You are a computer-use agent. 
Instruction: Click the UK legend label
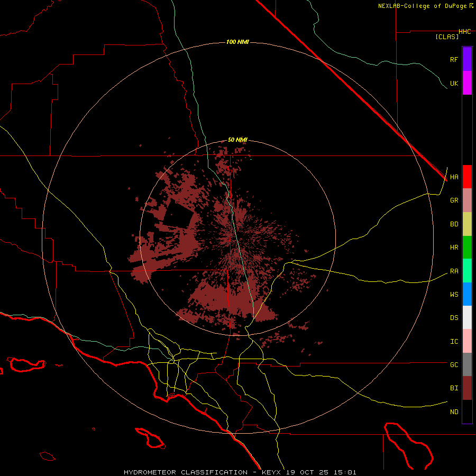454,83
